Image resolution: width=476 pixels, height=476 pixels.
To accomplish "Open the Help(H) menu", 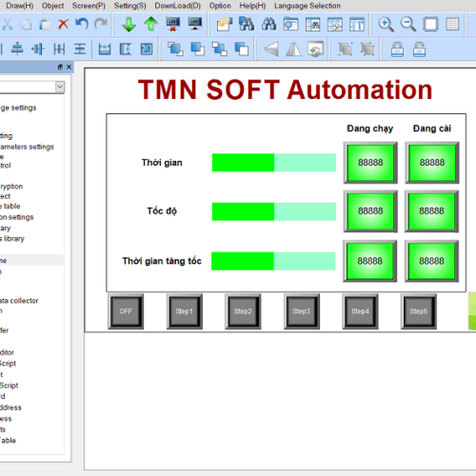I will click(252, 6).
